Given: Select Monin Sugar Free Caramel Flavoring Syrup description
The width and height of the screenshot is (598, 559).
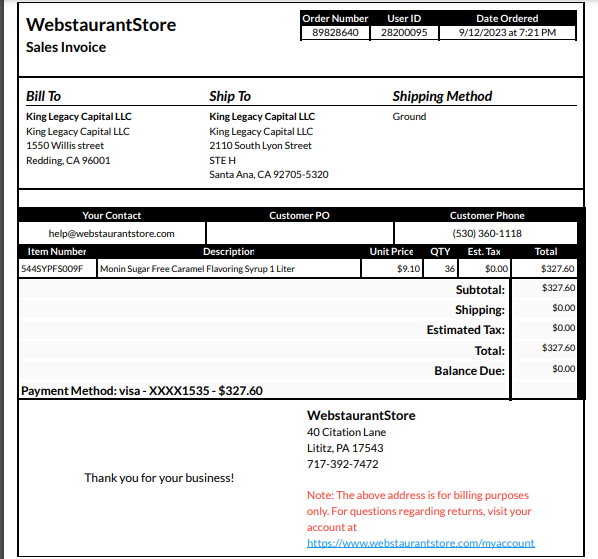Looking at the screenshot, I should (197, 269).
